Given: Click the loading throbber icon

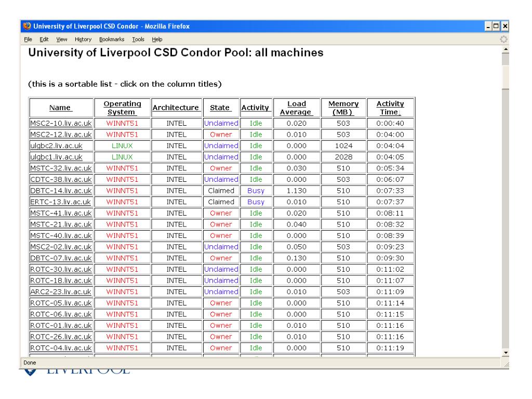Looking at the screenshot, I should pyautogui.click(x=503, y=39).
